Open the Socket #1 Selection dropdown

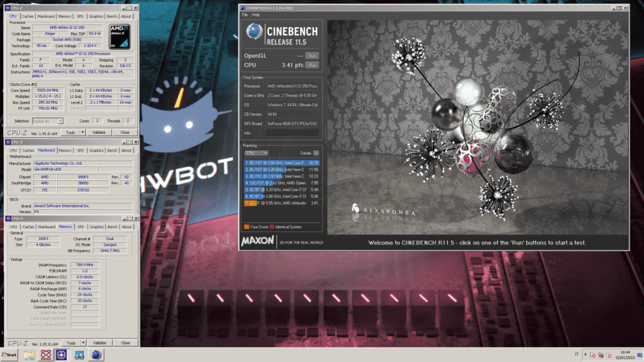pyautogui.click(x=48, y=121)
